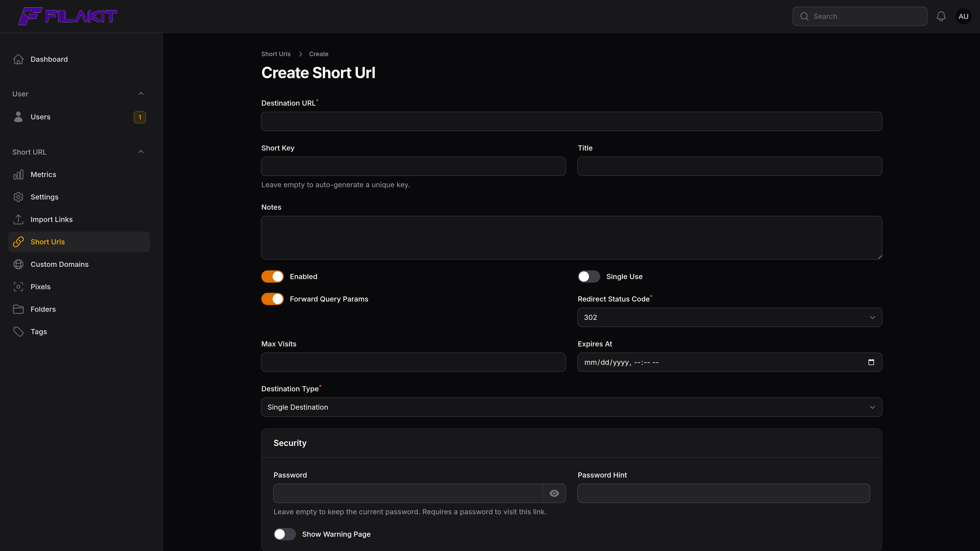Click the Custom Domains globe icon
The width and height of the screenshot is (980, 551).
coord(18,264)
